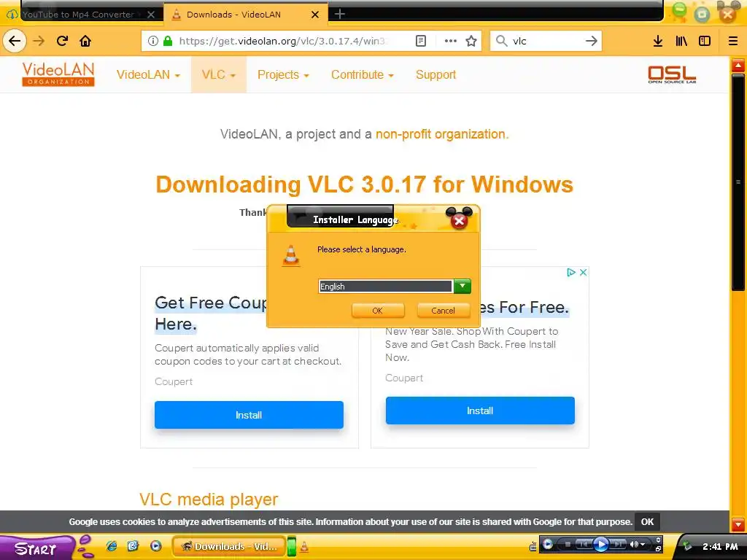Screen dimensions: 747x560
Task: Click the search box containing vlc
Action: [x=546, y=41]
